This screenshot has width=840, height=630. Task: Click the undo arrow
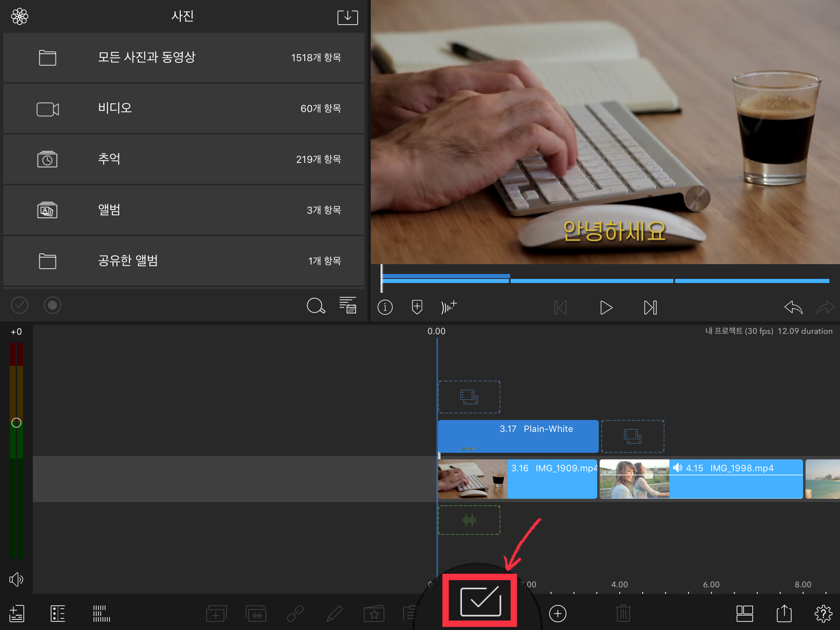[x=793, y=307]
